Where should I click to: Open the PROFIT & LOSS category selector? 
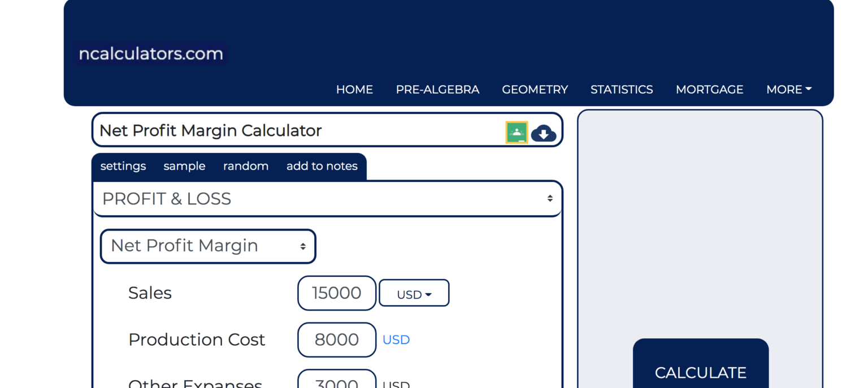328,198
